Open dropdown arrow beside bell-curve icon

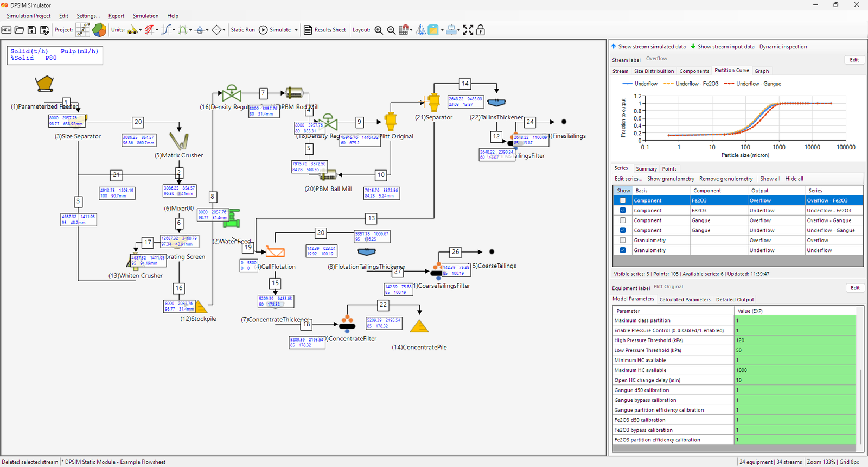(190, 30)
